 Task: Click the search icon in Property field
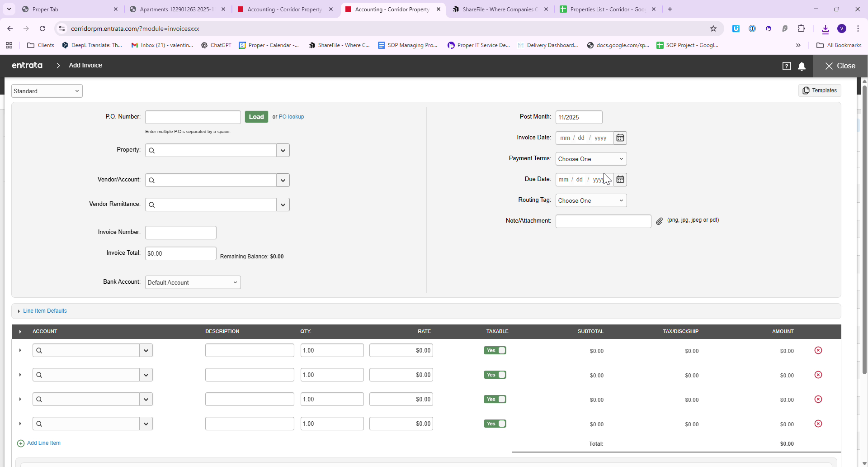[x=152, y=151]
